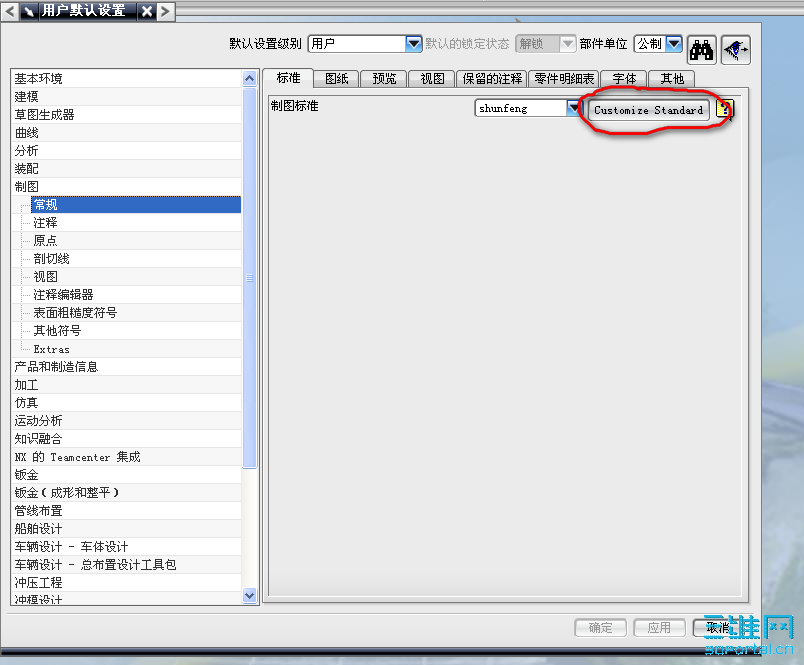Click the pin icon in the title tab

pos(29,11)
